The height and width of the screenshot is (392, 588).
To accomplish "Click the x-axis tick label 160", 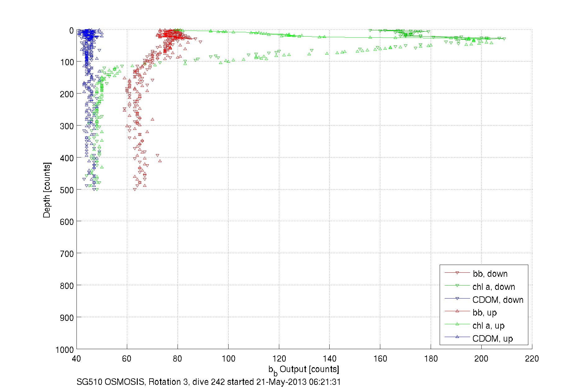I will tap(380, 359).
